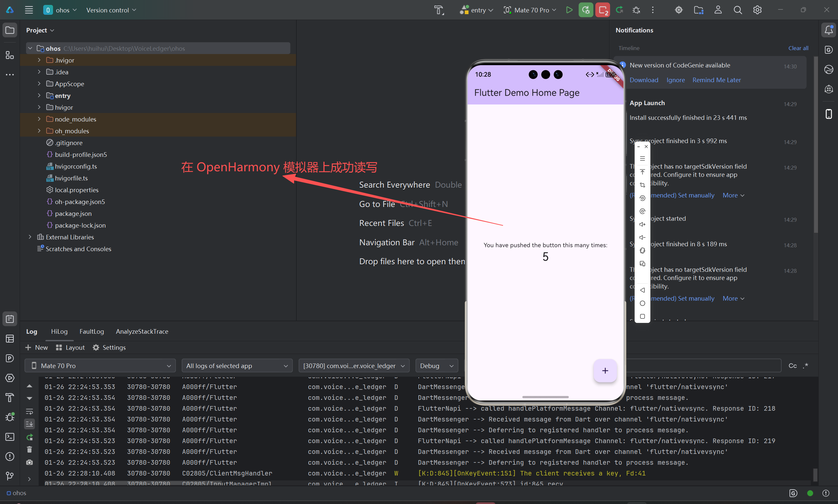The image size is (838, 504).
Task: Open the Terminal tool window
Action: coord(10,437)
